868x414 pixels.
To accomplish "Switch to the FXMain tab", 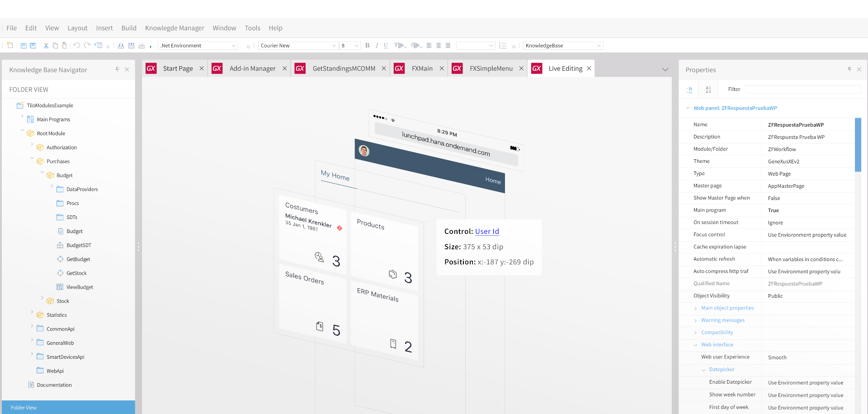I will 422,68.
